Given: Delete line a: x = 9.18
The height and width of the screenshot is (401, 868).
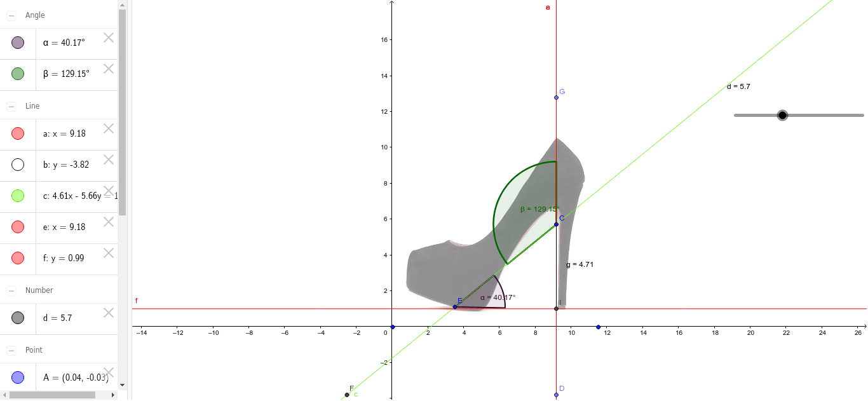Looking at the screenshot, I should (x=109, y=128).
